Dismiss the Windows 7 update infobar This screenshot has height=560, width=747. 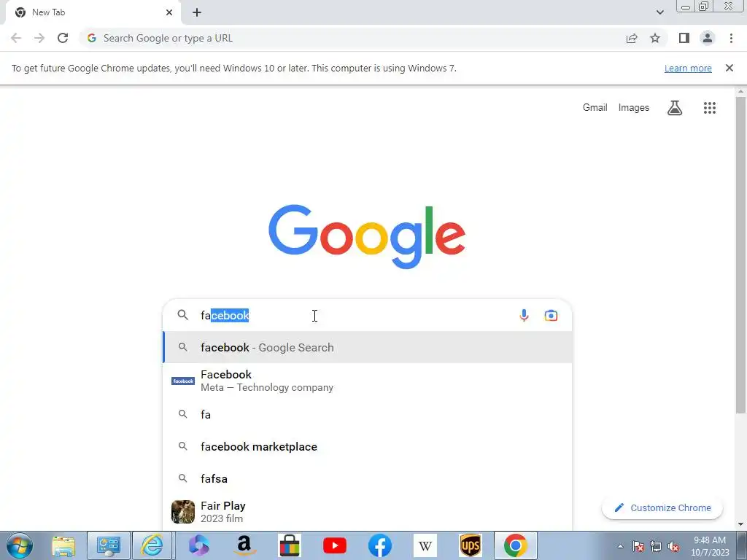point(729,68)
